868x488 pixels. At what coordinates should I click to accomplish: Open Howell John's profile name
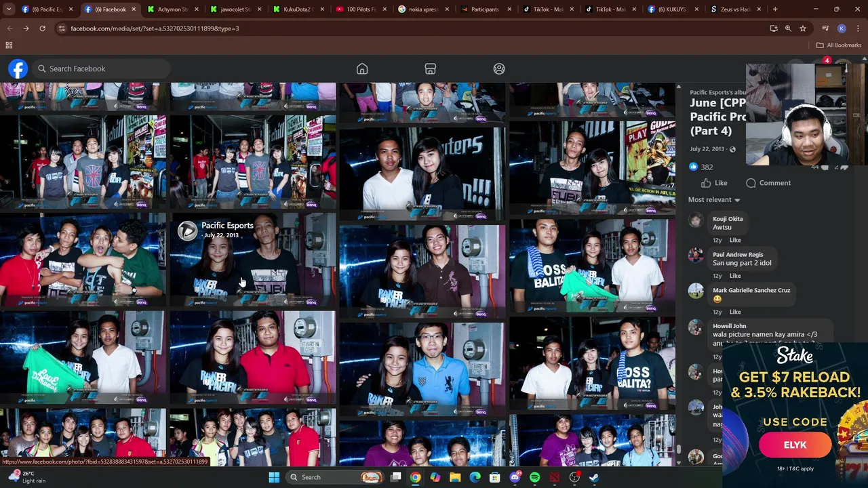pyautogui.click(x=730, y=326)
